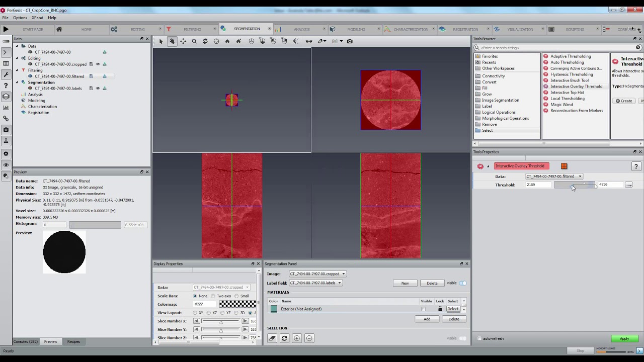Image resolution: width=644 pixels, height=362 pixels.
Task: Click Exterior material color swatch
Action: coord(274,309)
